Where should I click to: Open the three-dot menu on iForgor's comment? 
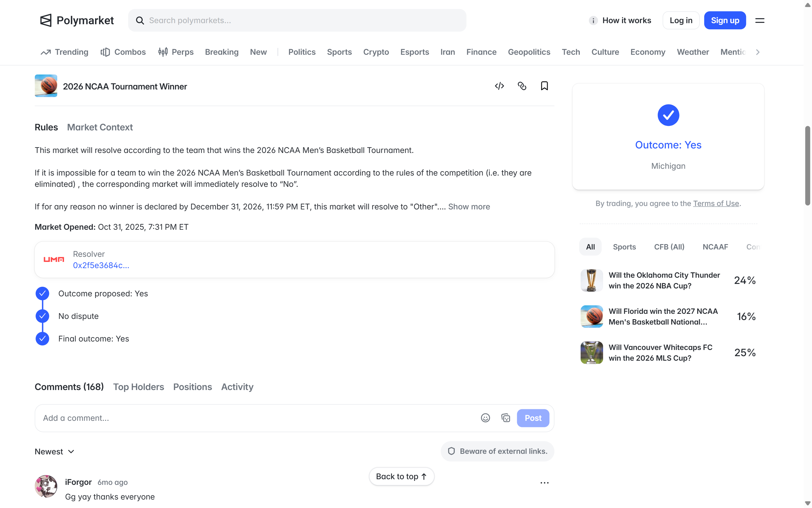coord(544,483)
